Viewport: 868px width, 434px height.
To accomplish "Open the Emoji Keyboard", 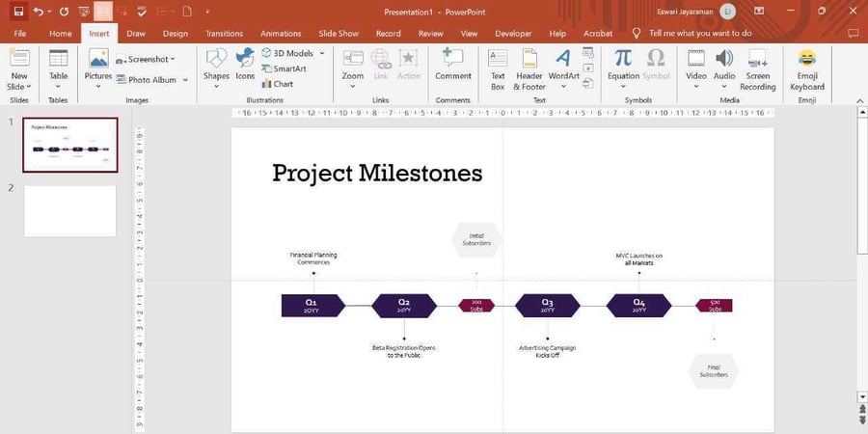I will pyautogui.click(x=807, y=69).
